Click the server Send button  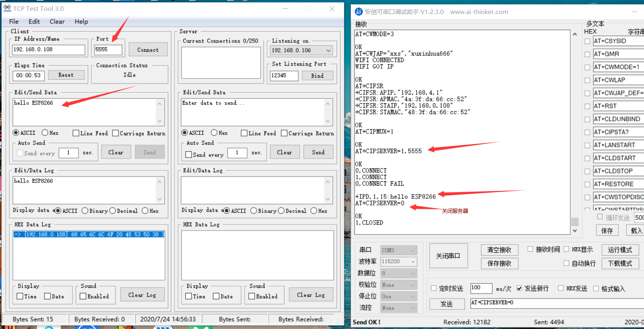tap(318, 152)
